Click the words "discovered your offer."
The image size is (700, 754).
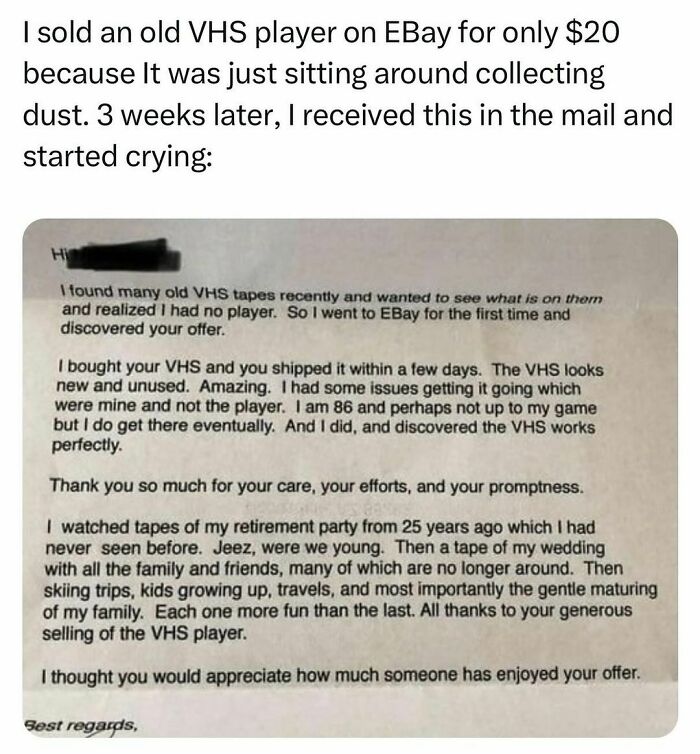(x=143, y=329)
